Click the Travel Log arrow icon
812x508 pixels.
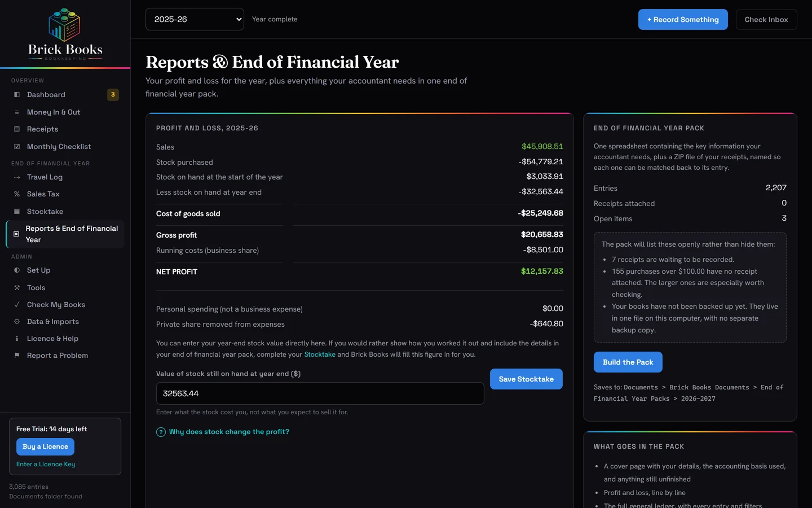(17, 177)
